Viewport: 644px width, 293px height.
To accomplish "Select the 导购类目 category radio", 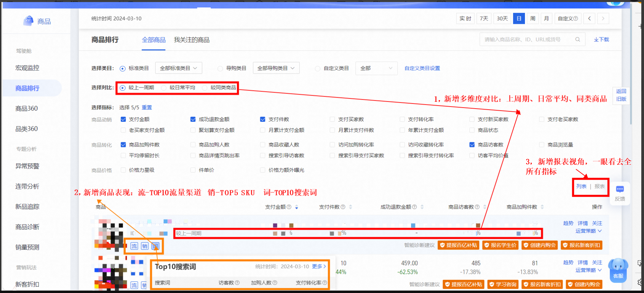I will click(x=220, y=68).
